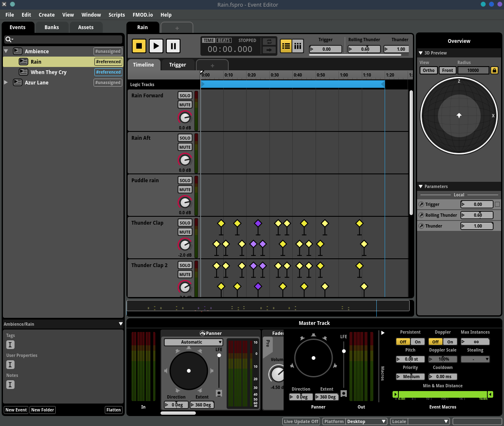Click the Rain Aft volume knob
Viewport: 504px width, 426px height.
(185, 160)
